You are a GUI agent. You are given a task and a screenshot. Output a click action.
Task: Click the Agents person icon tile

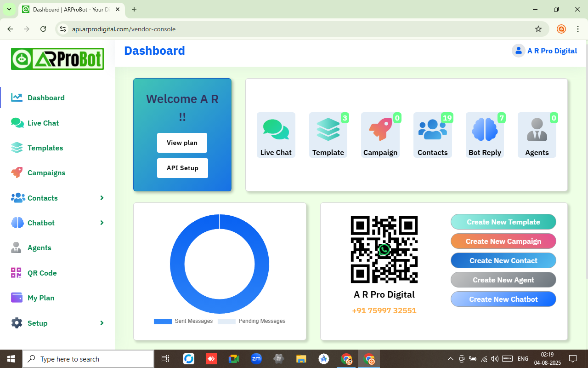coord(537,130)
